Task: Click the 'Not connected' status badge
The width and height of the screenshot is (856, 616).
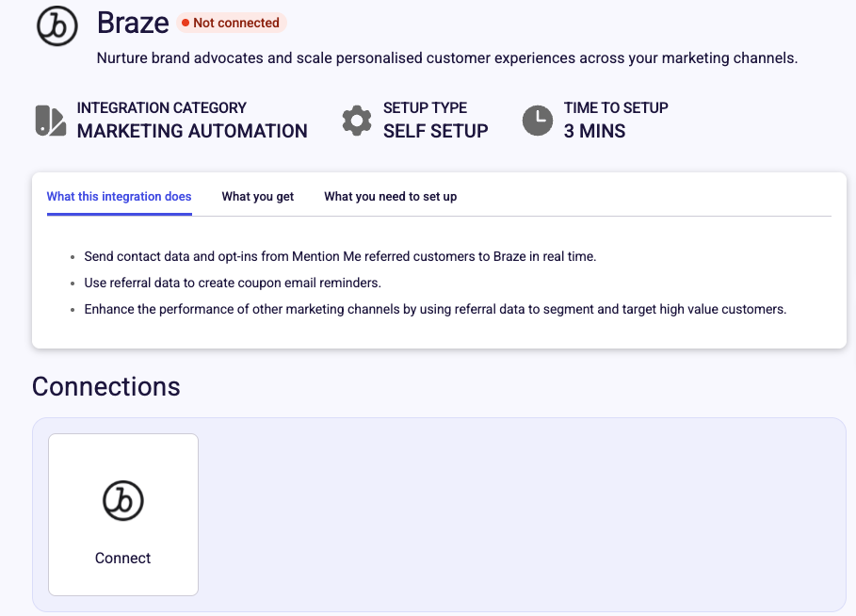Action: click(x=231, y=23)
